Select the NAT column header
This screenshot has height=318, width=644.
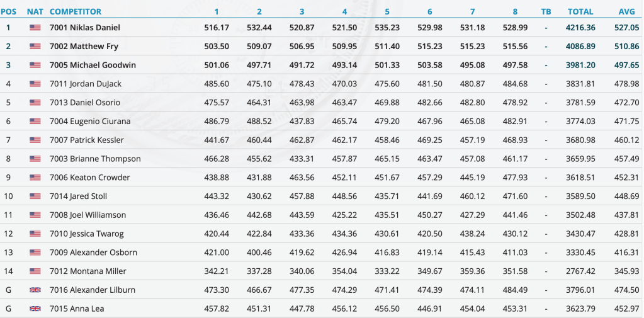tap(35, 11)
